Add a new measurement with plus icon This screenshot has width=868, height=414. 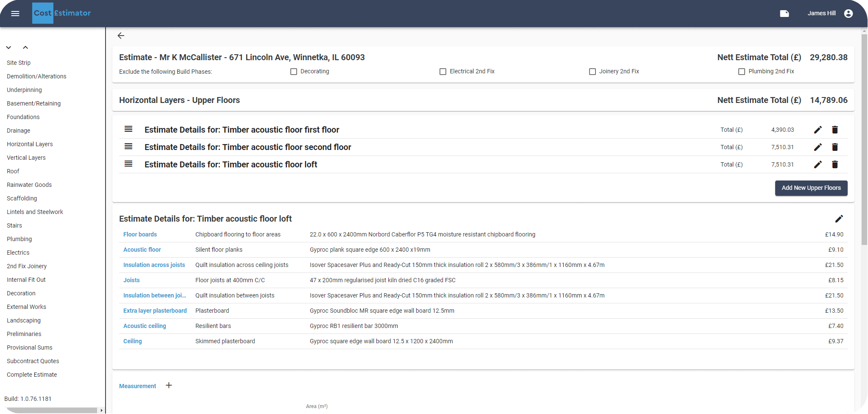point(169,385)
